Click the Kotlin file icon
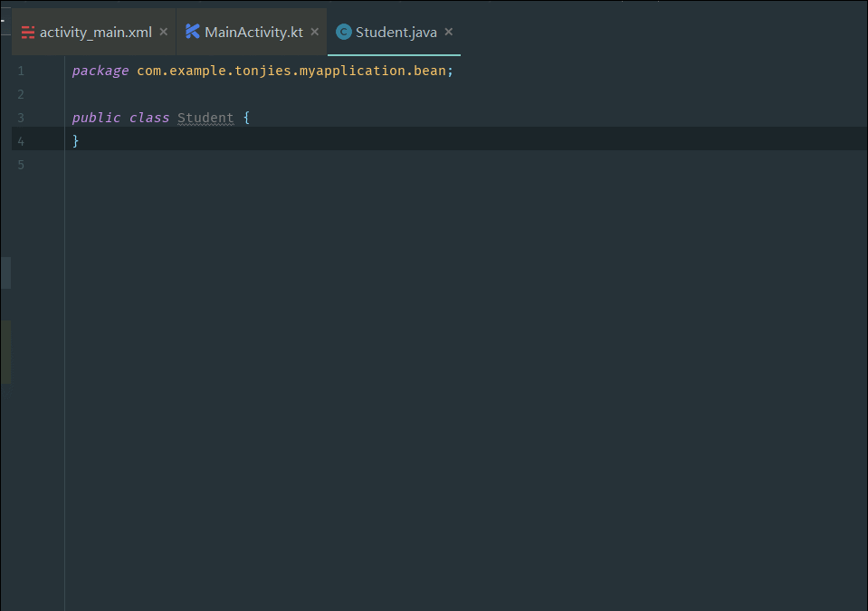Screen dimensions: 868x611 click(193, 32)
